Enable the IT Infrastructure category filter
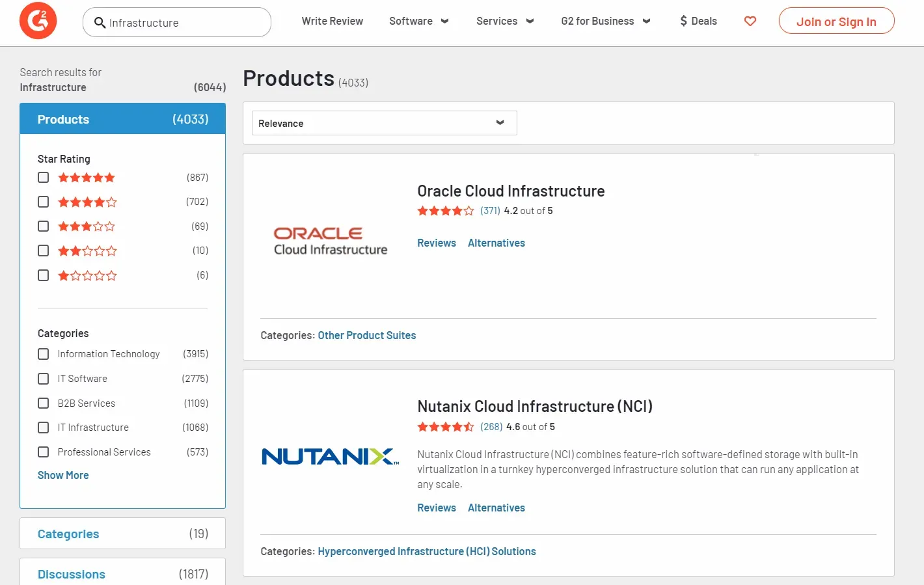The height and width of the screenshot is (585, 924). point(43,428)
